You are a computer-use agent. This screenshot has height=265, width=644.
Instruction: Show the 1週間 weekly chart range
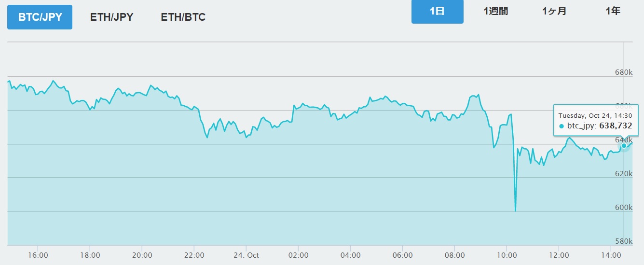tap(496, 12)
